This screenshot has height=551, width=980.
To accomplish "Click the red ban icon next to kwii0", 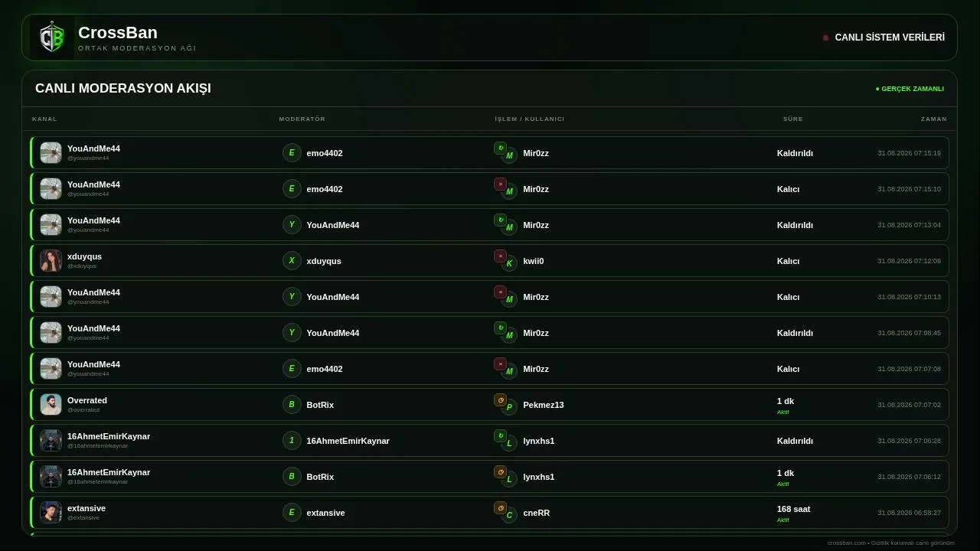I will click(x=500, y=256).
